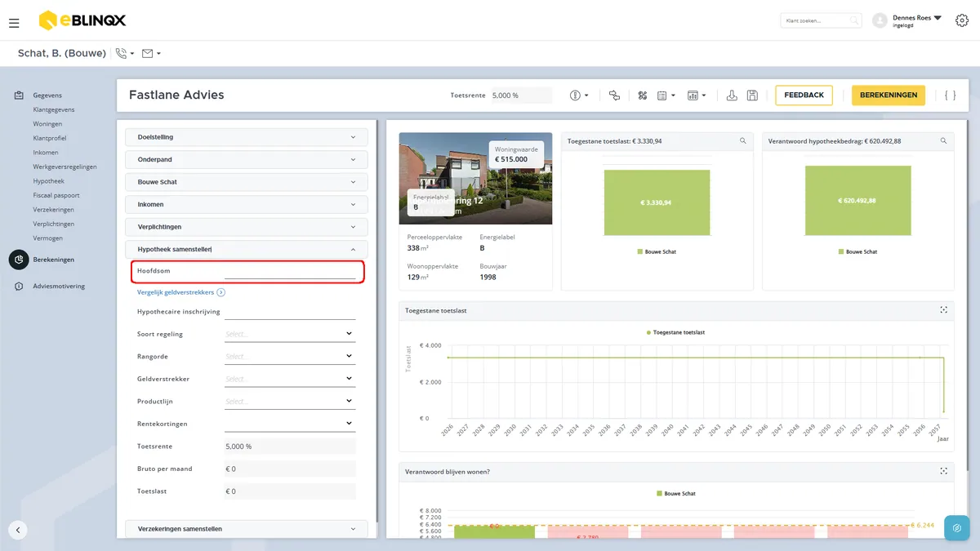
Task: Click the FEEDBACK button
Action: (804, 96)
